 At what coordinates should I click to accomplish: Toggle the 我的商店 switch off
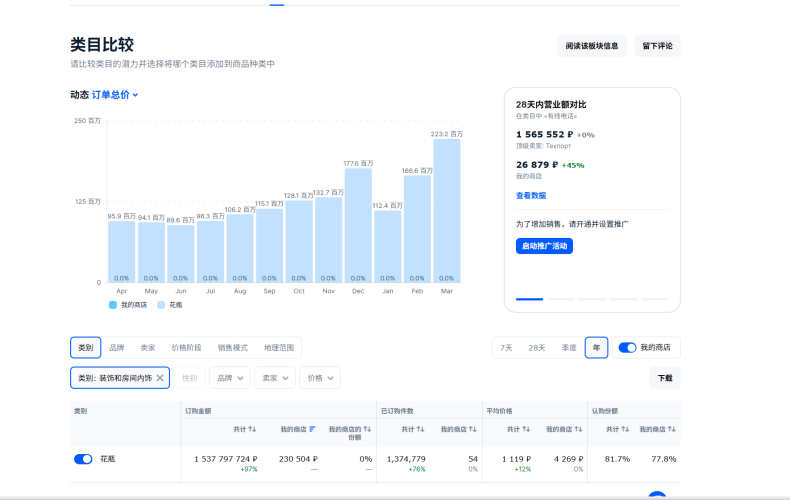click(627, 348)
